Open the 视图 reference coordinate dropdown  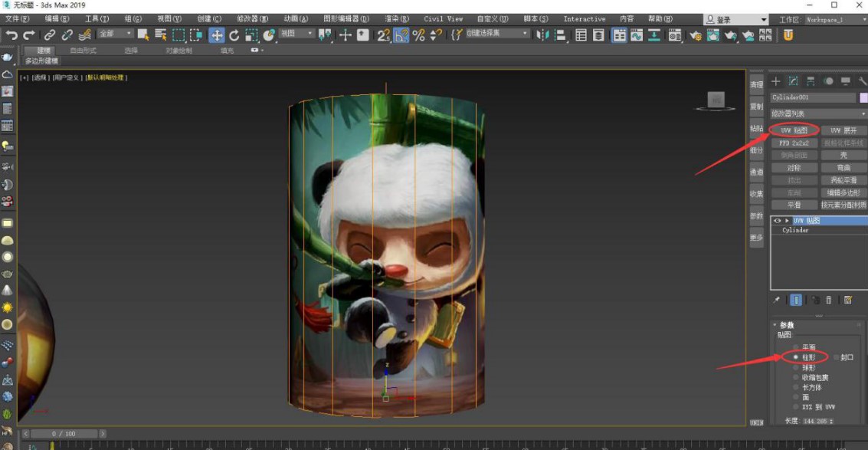pos(296,34)
